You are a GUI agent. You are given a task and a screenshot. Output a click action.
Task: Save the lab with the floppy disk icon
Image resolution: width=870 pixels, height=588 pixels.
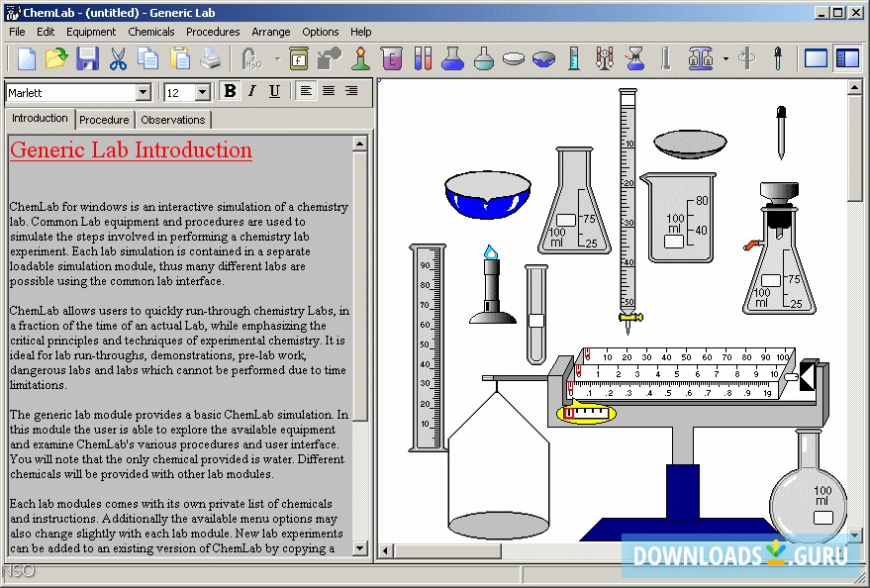87,58
